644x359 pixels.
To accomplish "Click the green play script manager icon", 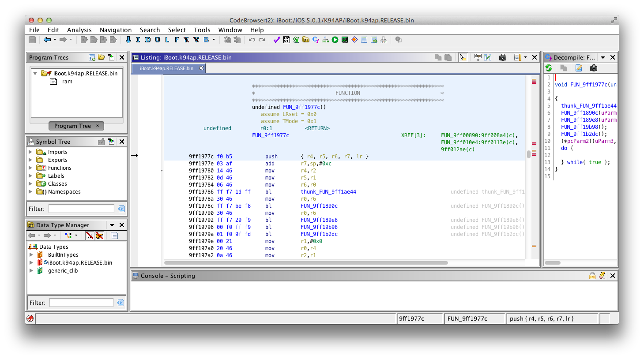I will [x=335, y=40].
